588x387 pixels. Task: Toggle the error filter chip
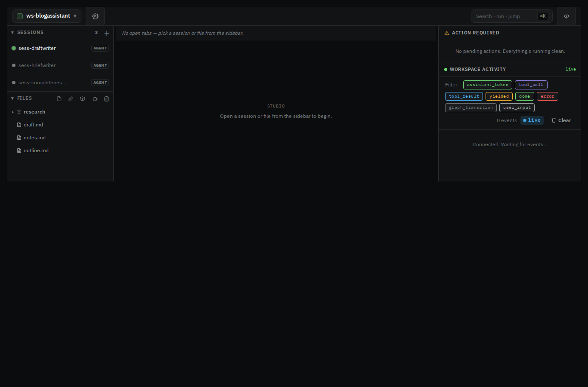[547, 96]
